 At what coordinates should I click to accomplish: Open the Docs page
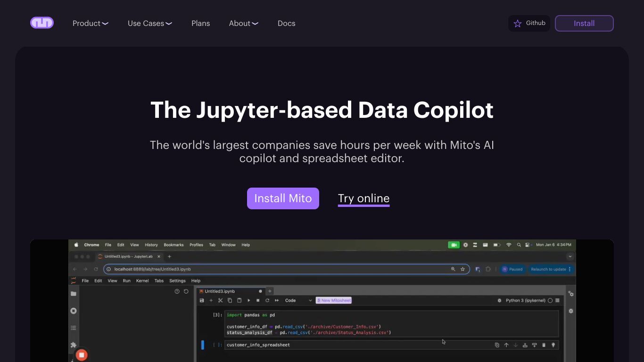[x=287, y=23]
